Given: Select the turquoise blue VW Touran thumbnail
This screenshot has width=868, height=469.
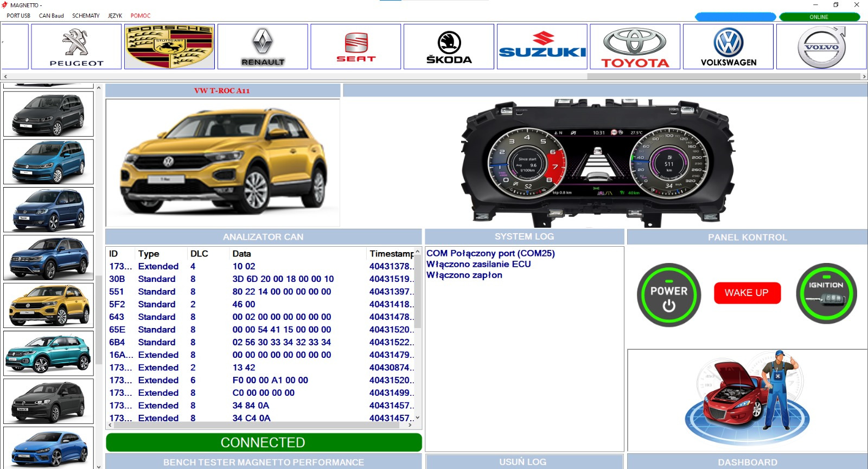Looking at the screenshot, I should point(49,162).
